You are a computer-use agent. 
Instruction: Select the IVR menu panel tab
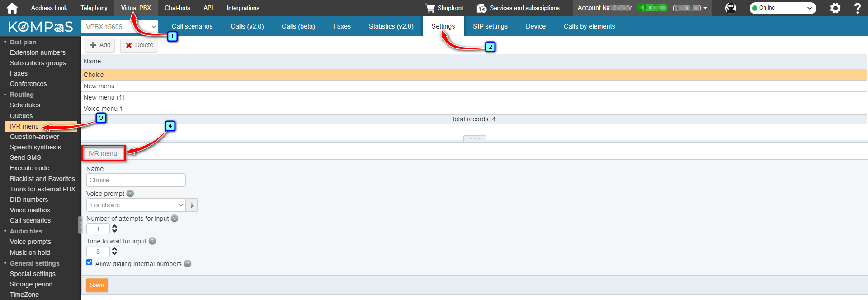click(x=103, y=153)
